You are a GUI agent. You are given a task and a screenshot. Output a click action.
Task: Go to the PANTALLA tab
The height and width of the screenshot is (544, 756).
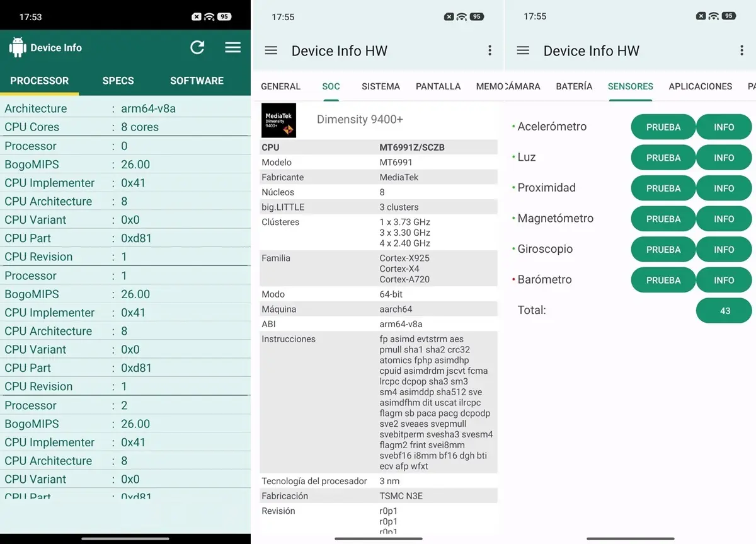pos(438,86)
